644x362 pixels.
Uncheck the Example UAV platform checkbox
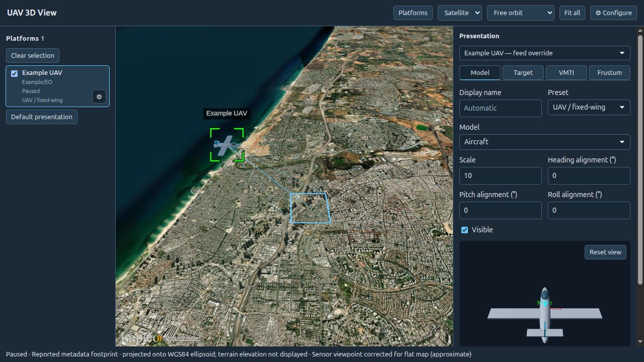point(14,73)
